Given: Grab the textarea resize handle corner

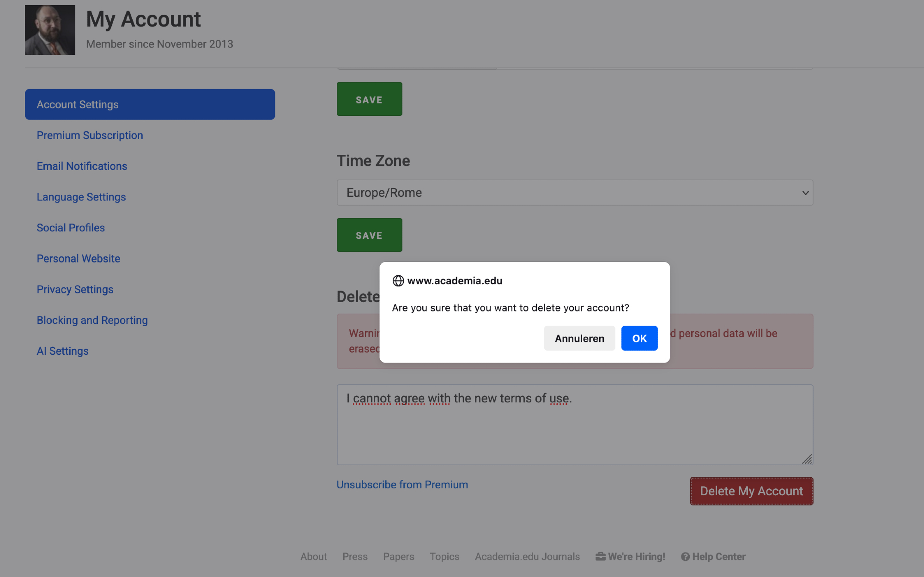Looking at the screenshot, I should point(807,459).
